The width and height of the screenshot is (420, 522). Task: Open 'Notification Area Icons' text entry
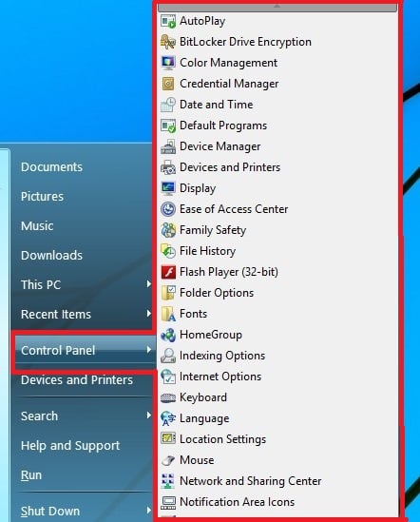[237, 502]
